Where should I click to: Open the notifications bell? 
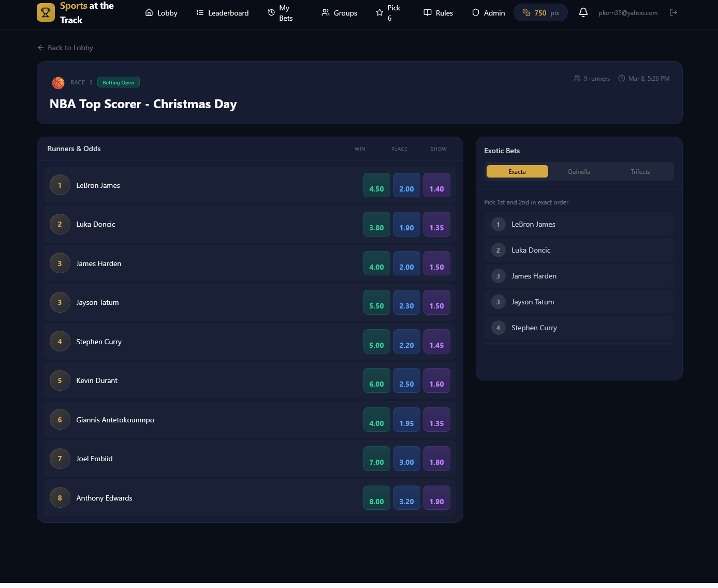(583, 12)
